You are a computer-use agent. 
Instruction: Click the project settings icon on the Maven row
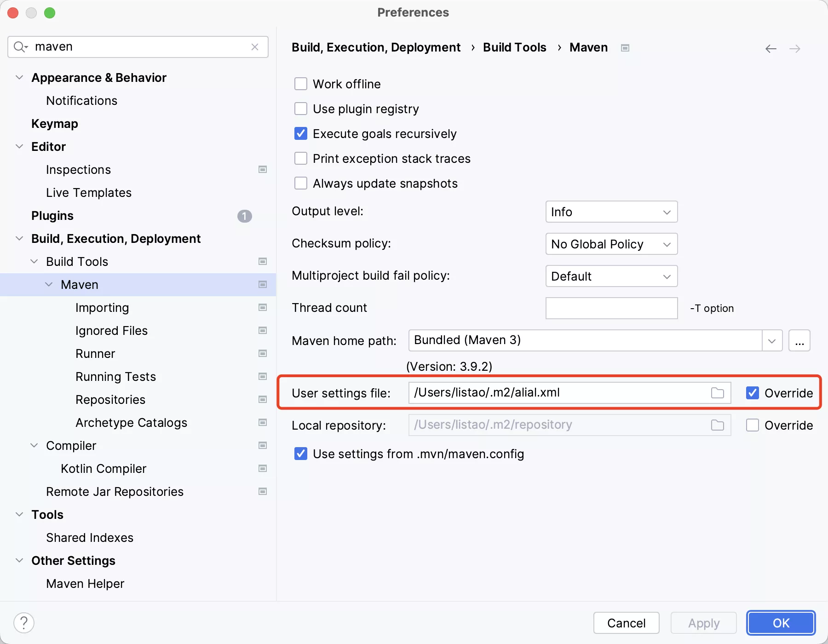click(263, 284)
